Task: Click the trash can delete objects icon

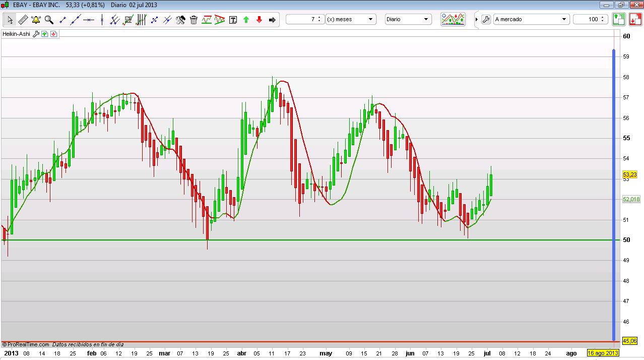Action: click(194, 20)
